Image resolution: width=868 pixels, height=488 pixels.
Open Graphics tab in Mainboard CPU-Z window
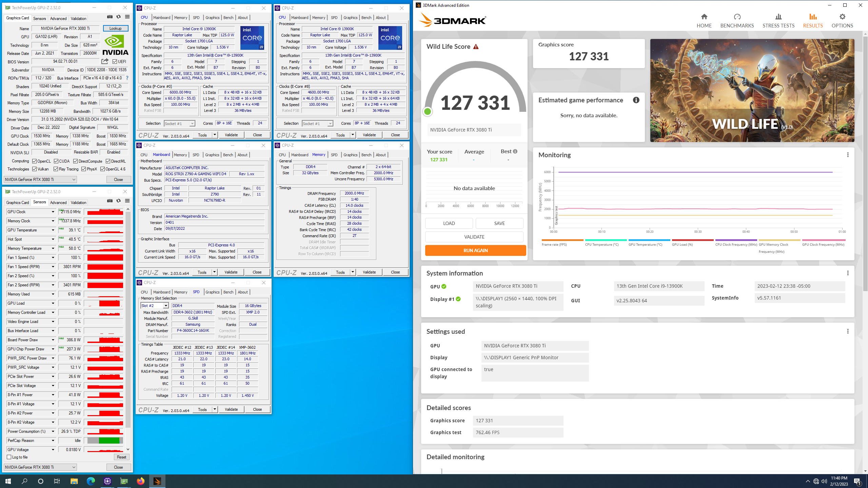[212, 155]
